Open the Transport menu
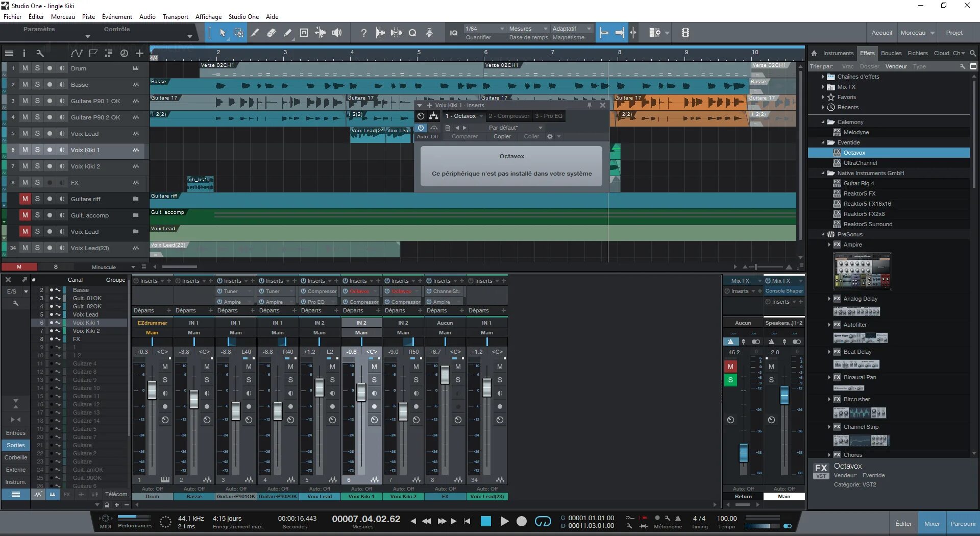The image size is (980, 536). [175, 16]
